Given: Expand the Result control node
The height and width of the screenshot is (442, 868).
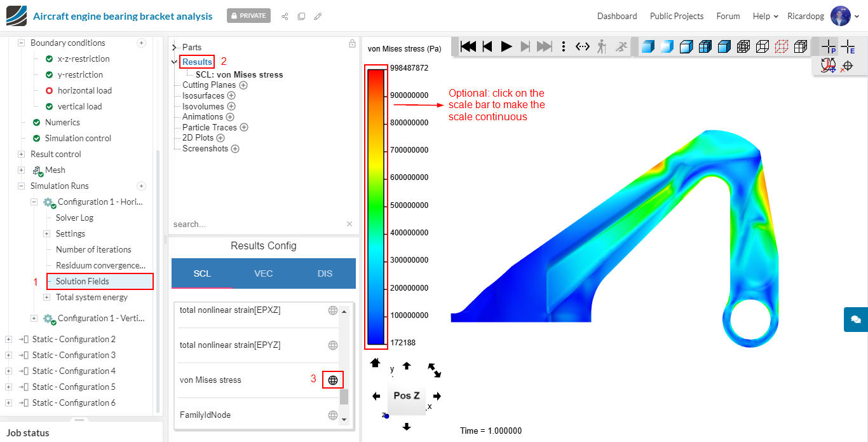Looking at the screenshot, I should point(21,155).
